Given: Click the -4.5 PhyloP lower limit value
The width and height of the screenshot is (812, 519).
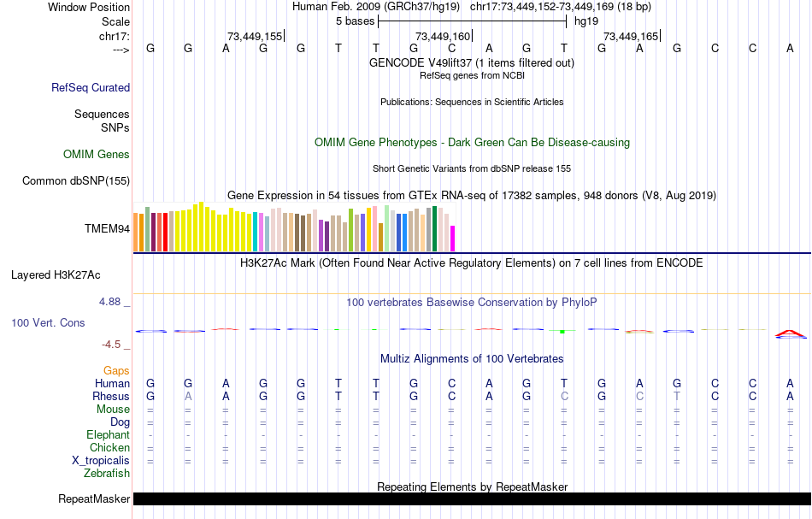Looking at the screenshot, I should pyautogui.click(x=111, y=345).
